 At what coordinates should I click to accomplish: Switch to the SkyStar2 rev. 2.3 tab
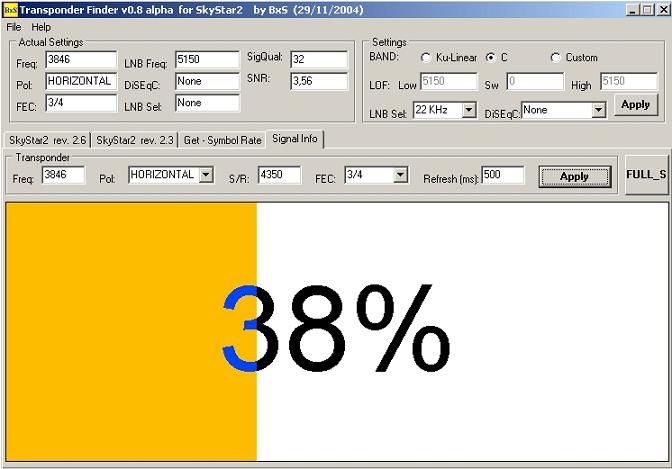tap(135, 140)
